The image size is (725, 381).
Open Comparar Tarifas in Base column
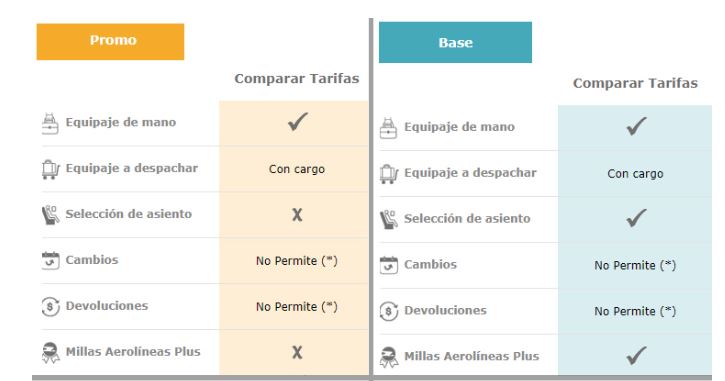(x=635, y=83)
